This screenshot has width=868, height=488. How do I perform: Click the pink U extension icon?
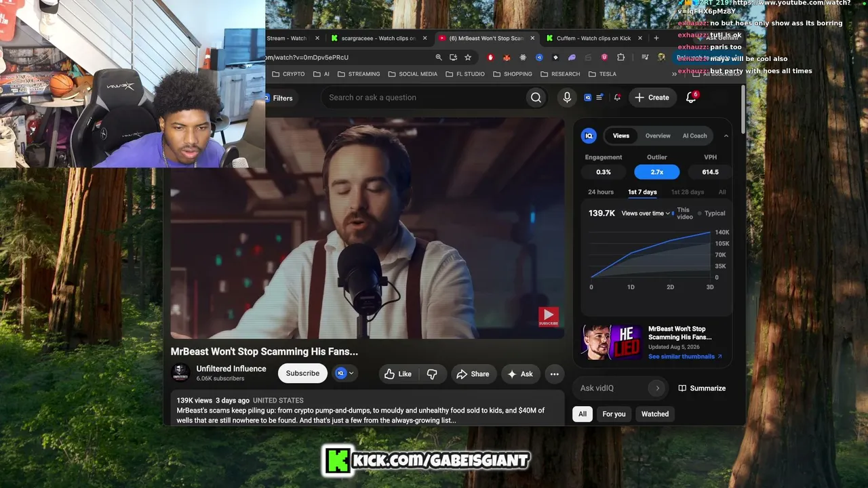click(604, 58)
